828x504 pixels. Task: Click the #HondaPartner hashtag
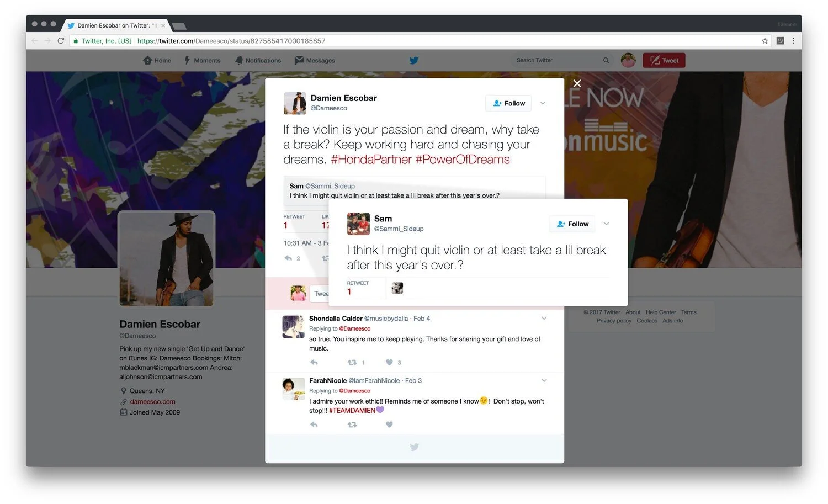[371, 160]
